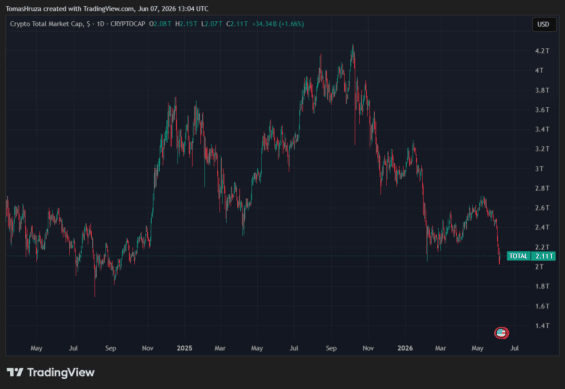565x389 pixels.
Task: Click the high value H2.15T
Action: tap(186, 24)
